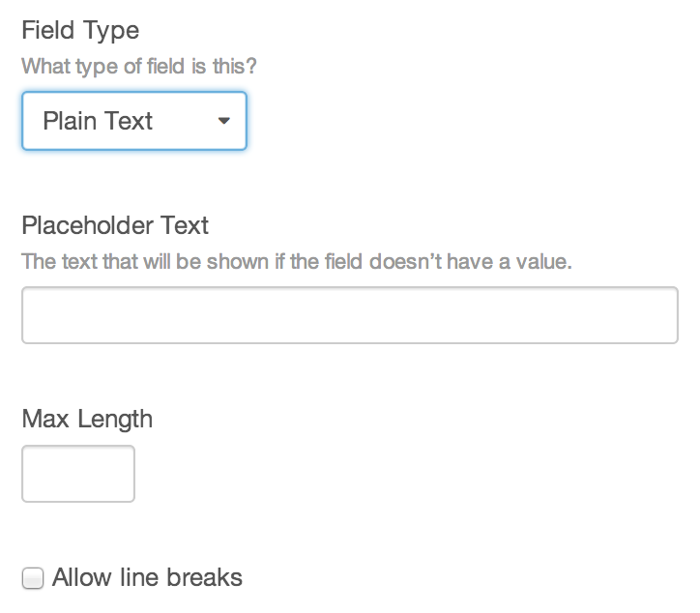Screen dimensions: 700x613
Task: Click the 'What type of field is this?' hint
Action: pos(138,67)
